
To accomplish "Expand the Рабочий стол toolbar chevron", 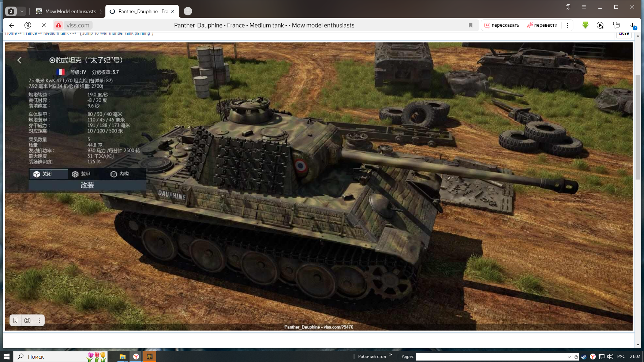I will point(390,355).
